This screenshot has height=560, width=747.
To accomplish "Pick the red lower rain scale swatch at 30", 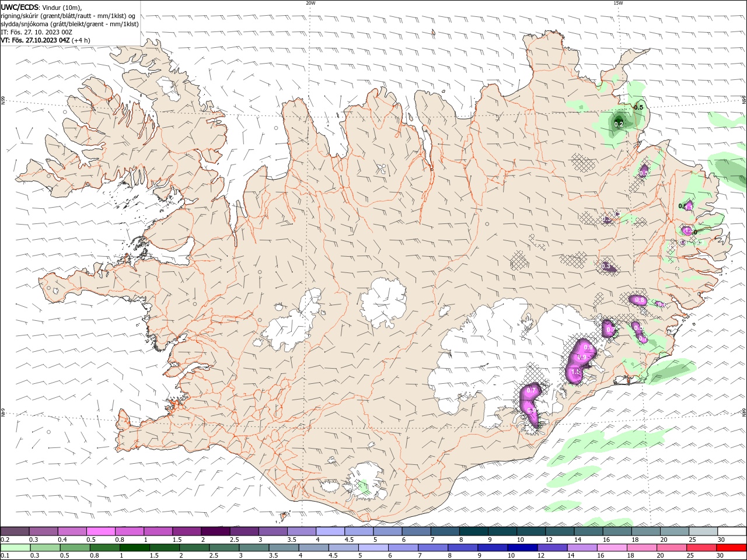I will pyautogui.click(x=731, y=548).
